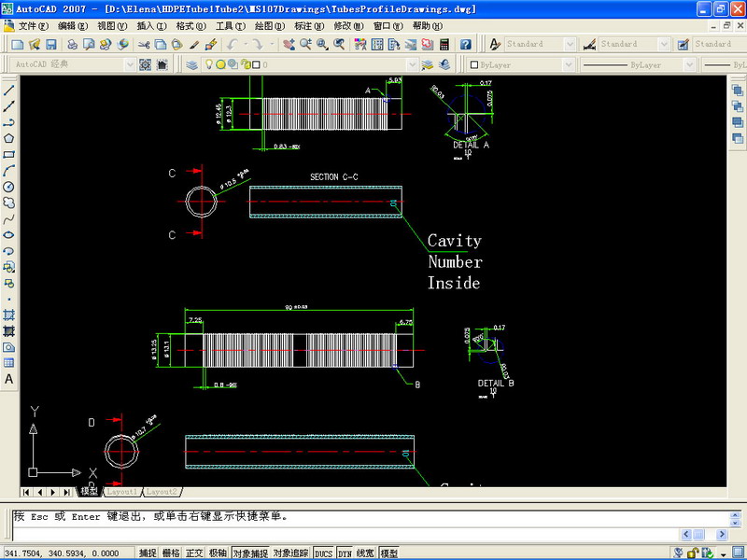This screenshot has height=560, width=747.
Task: Select the Line draw tool
Action: point(9,90)
